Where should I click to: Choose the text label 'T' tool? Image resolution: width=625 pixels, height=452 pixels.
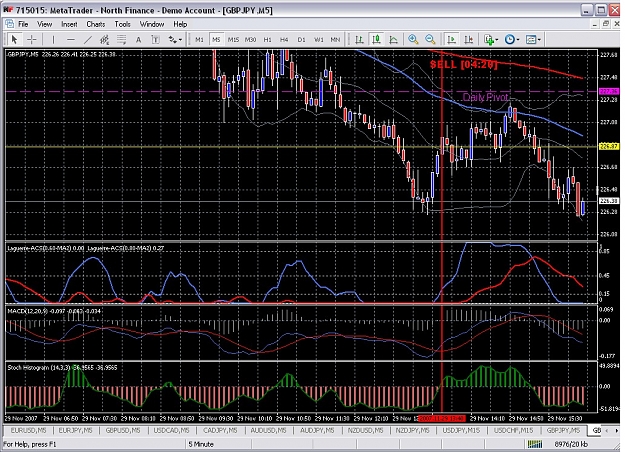155,39
